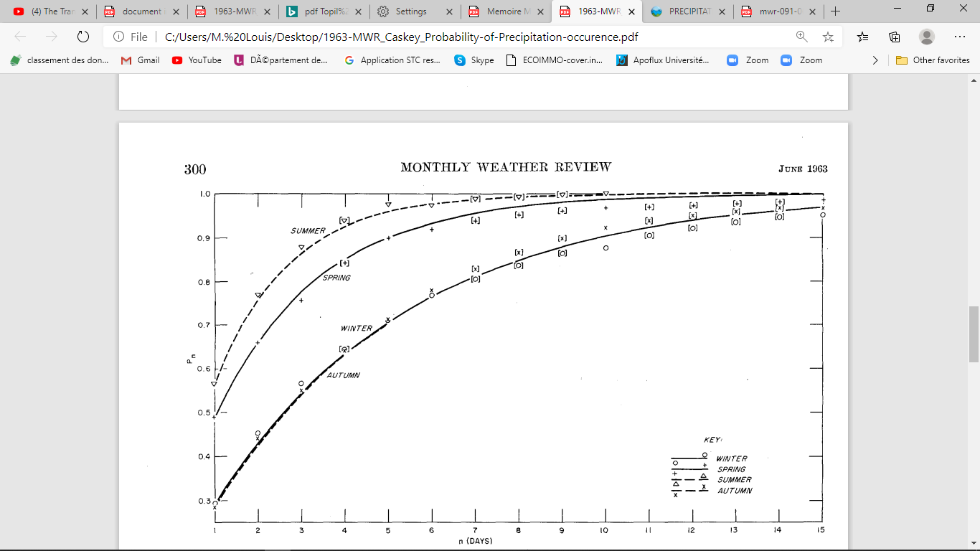980x551 pixels.
Task: Open the first Zoom bookmark
Action: coord(748,60)
